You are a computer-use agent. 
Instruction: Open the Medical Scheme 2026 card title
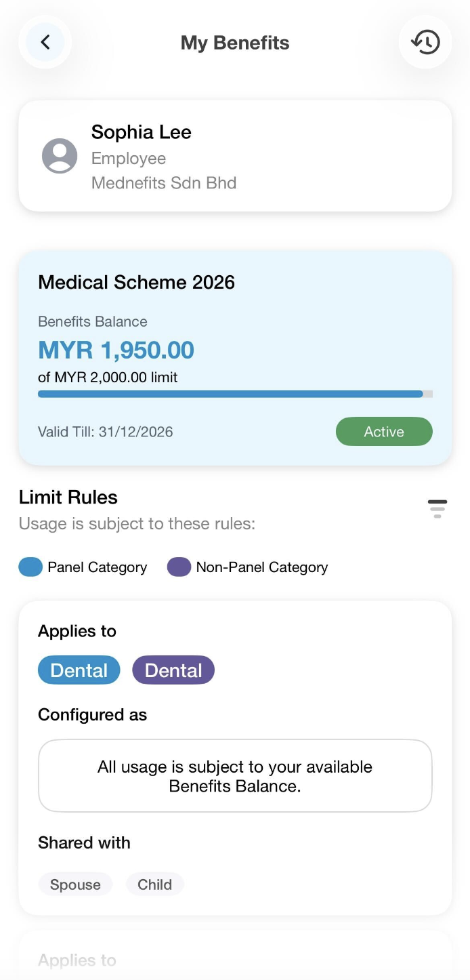(136, 282)
